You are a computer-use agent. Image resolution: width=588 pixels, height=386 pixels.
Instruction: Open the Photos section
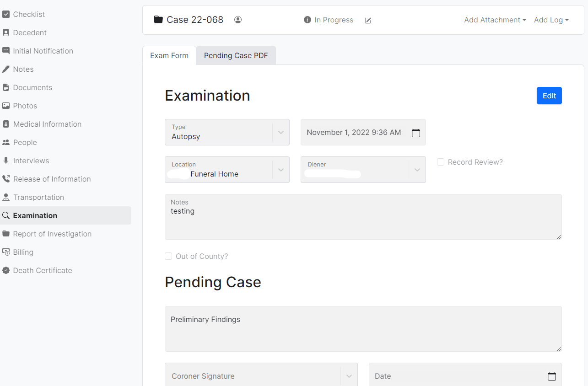pos(25,106)
